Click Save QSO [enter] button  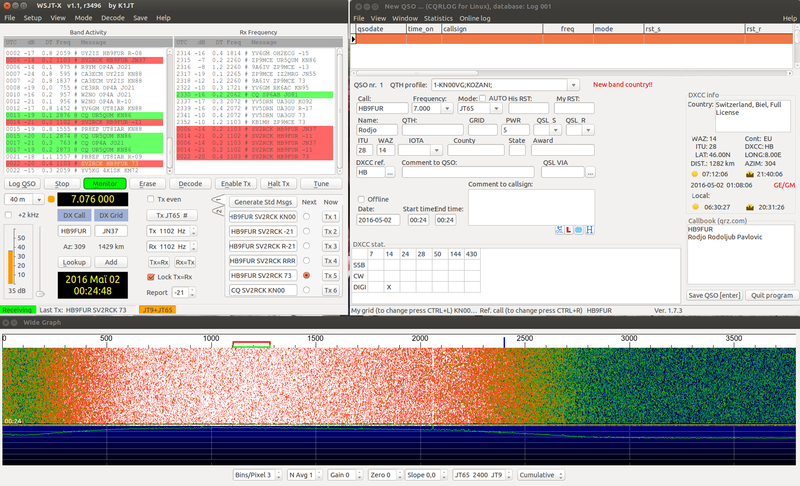714,295
